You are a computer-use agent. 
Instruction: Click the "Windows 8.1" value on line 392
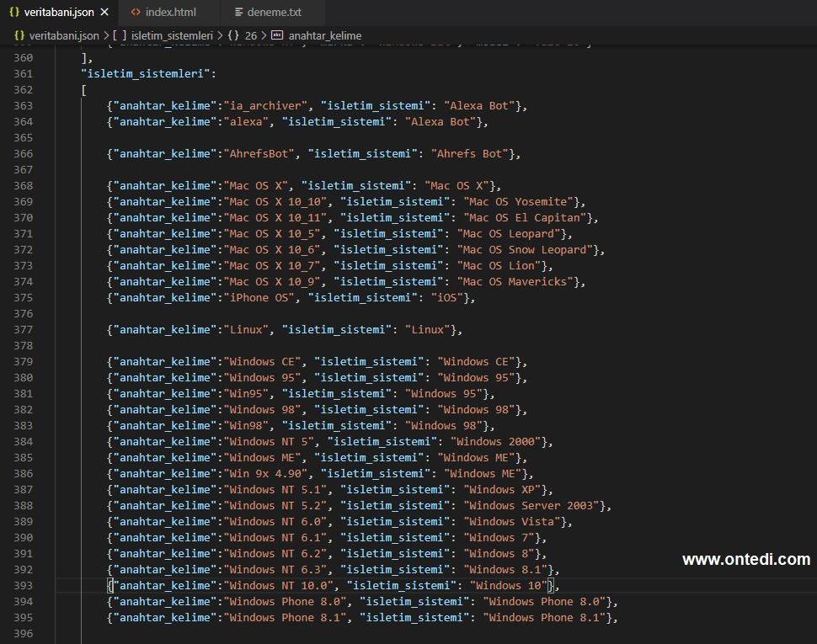coord(505,570)
